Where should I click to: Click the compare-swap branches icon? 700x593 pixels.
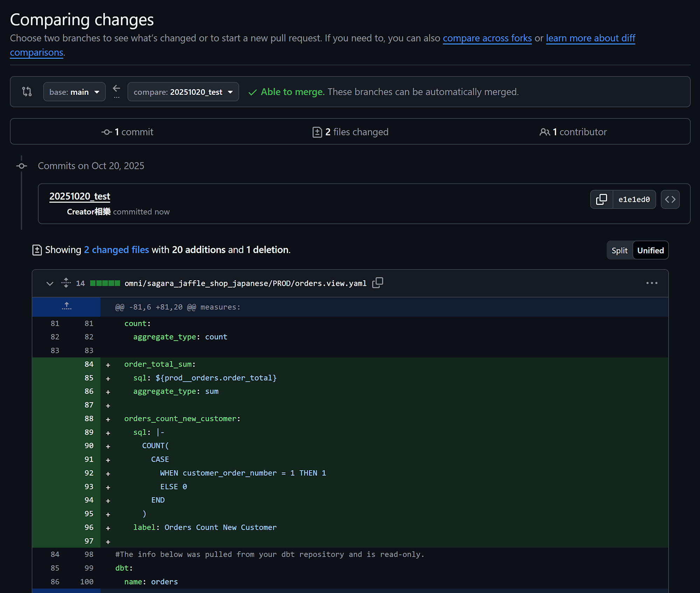pyautogui.click(x=27, y=92)
